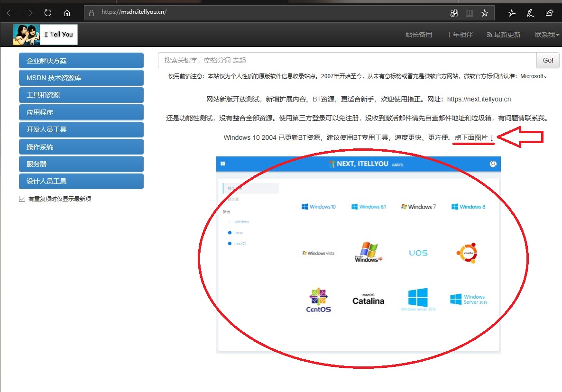Expand the 服务器 category
The image size is (562, 392).
point(82,164)
